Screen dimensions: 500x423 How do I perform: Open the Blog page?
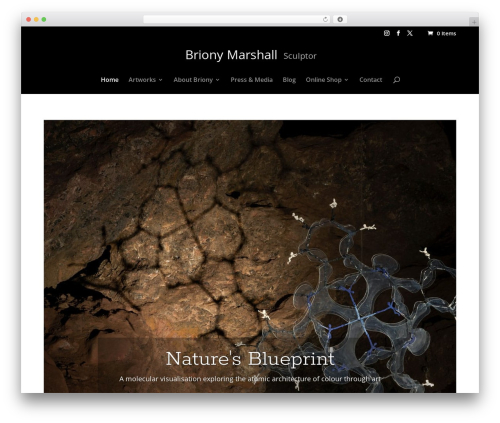tap(289, 80)
